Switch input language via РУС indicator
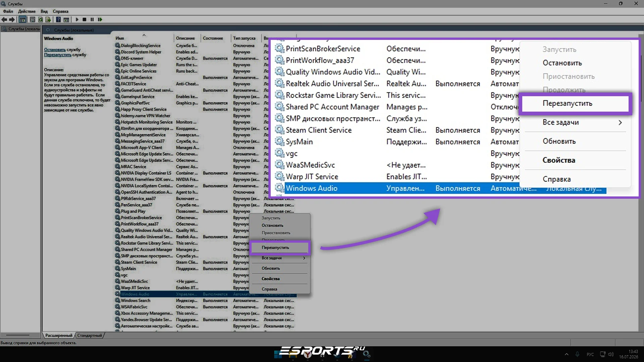The width and height of the screenshot is (644, 362). 590,354
